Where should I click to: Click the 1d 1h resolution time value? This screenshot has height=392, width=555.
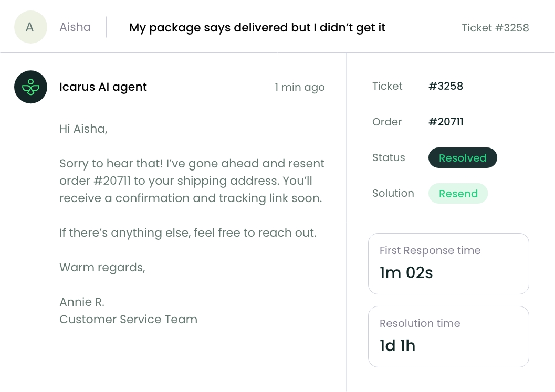tap(397, 346)
